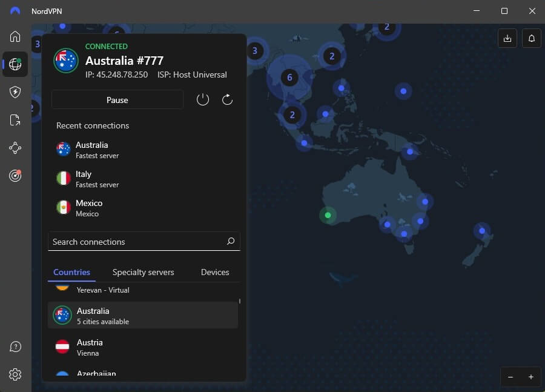Open the settings gear icon
The height and width of the screenshot is (392, 545).
[x=15, y=374]
